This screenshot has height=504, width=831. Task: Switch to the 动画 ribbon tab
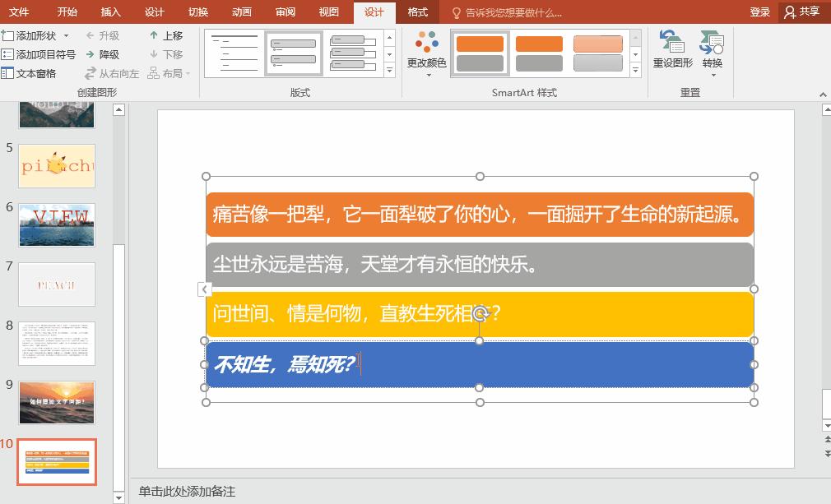point(241,12)
